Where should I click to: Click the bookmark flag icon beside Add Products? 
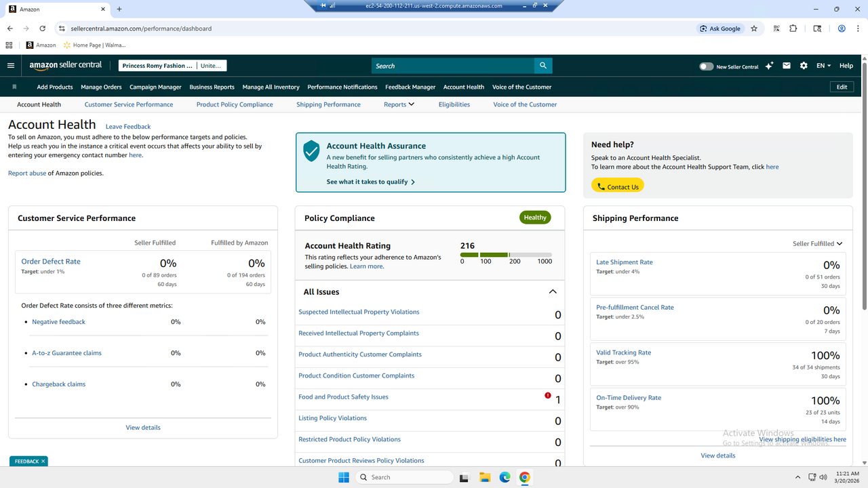click(14, 87)
